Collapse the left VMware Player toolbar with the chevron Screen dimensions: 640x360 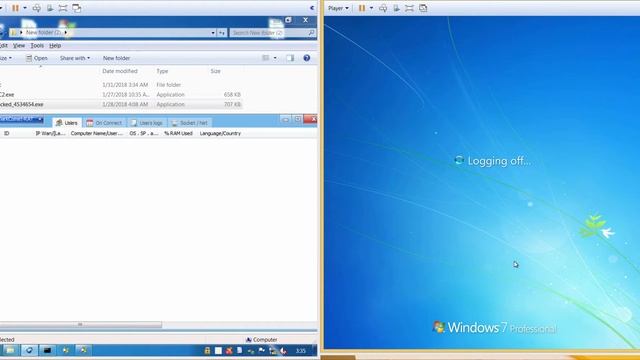click(x=312, y=8)
